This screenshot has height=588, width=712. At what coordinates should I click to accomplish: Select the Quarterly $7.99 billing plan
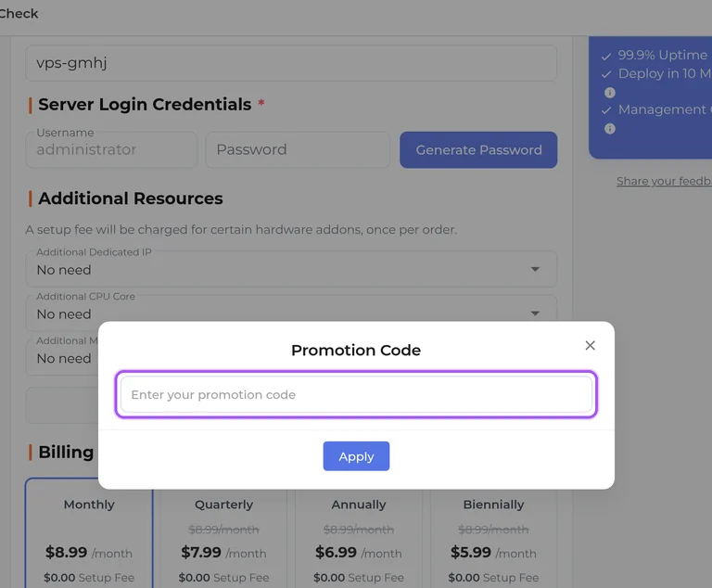(223, 539)
